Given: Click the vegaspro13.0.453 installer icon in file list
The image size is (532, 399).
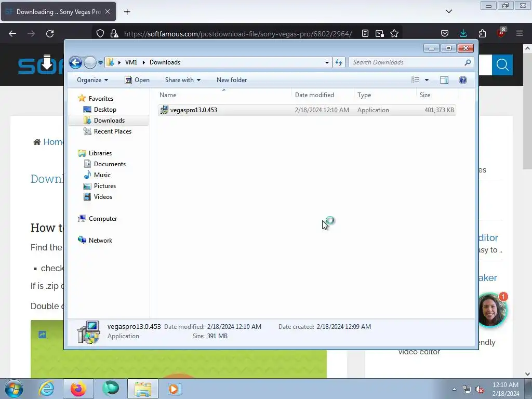Looking at the screenshot, I should (x=164, y=110).
